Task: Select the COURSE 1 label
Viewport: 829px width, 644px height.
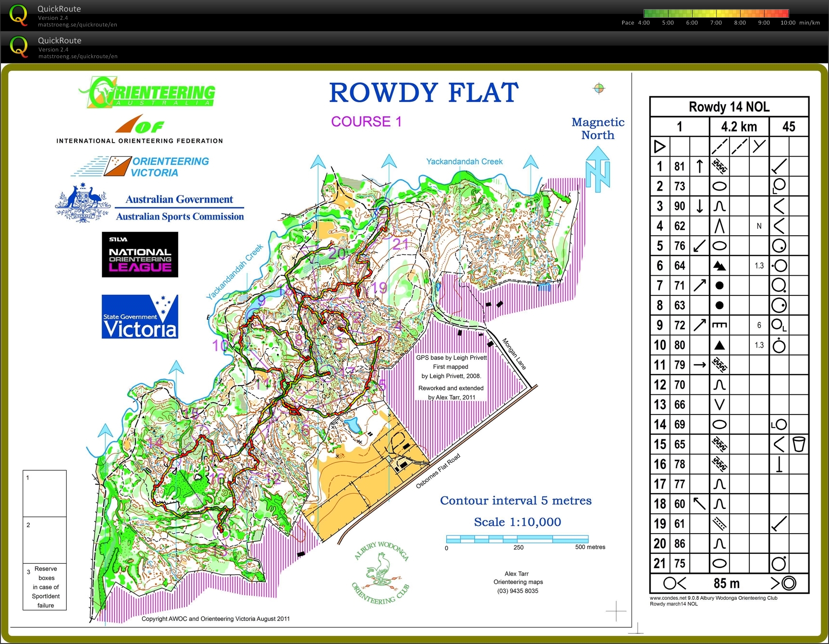Action: (x=366, y=122)
